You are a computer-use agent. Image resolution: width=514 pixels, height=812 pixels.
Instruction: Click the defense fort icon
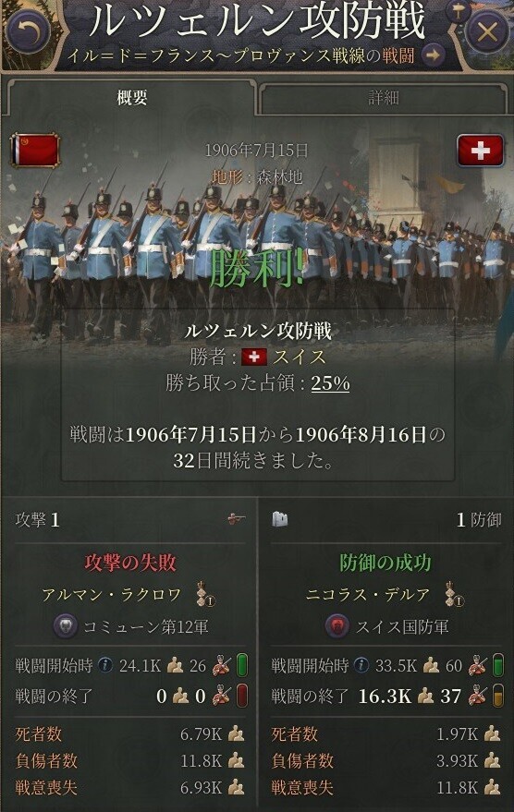(280, 519)
